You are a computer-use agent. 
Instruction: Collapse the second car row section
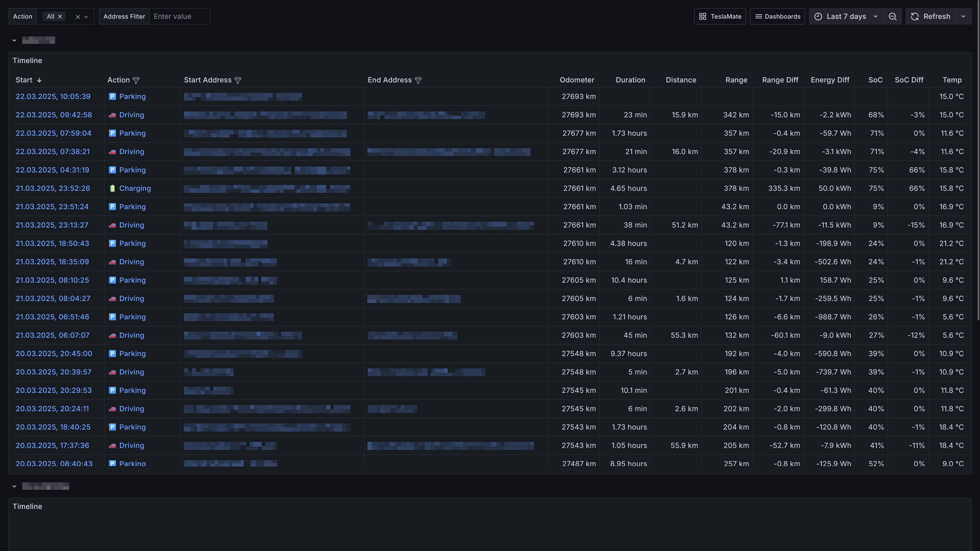point(14,486)
